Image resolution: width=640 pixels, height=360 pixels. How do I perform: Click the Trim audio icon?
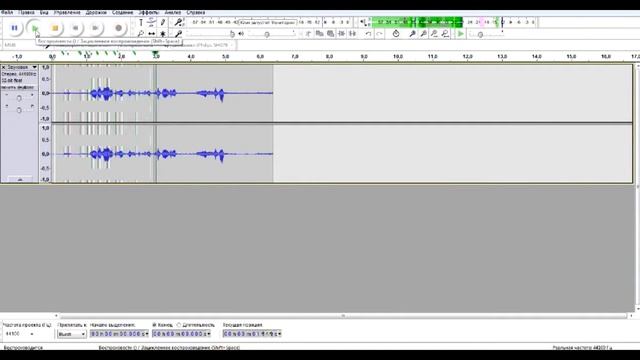tap(342, 33)
